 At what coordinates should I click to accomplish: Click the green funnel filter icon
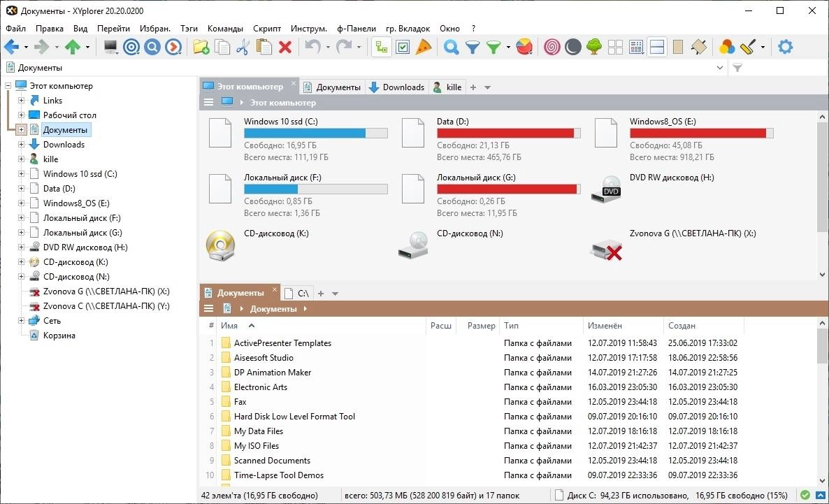click(493, 47)
